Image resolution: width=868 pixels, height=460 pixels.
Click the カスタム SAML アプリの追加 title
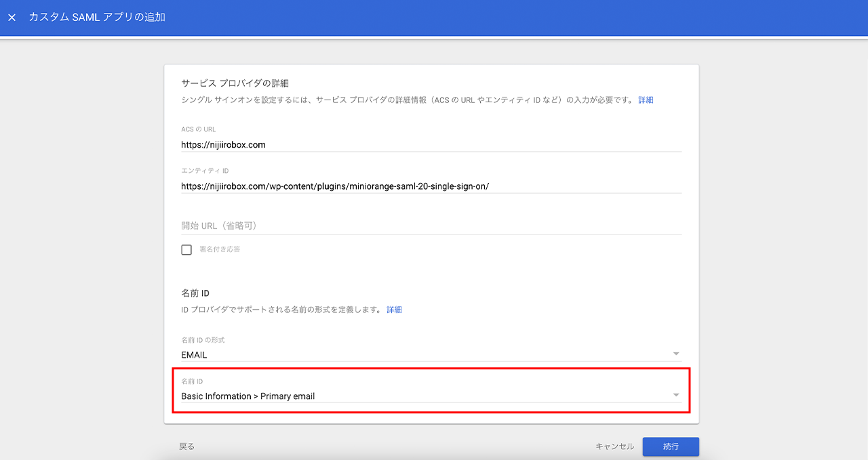[97, 18]
